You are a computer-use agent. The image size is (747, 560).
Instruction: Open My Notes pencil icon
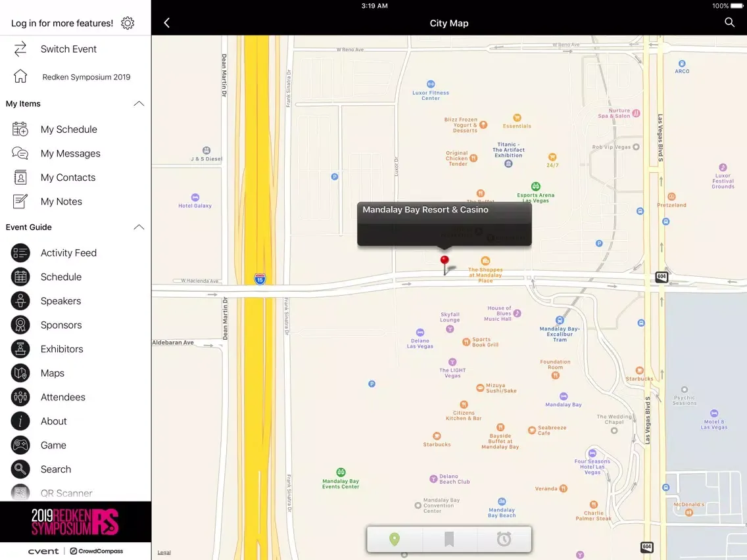pos(20,201)
